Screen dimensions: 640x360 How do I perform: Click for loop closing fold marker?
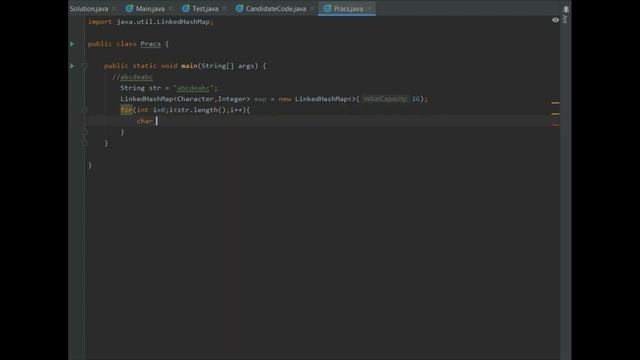[x=84, y=132]
